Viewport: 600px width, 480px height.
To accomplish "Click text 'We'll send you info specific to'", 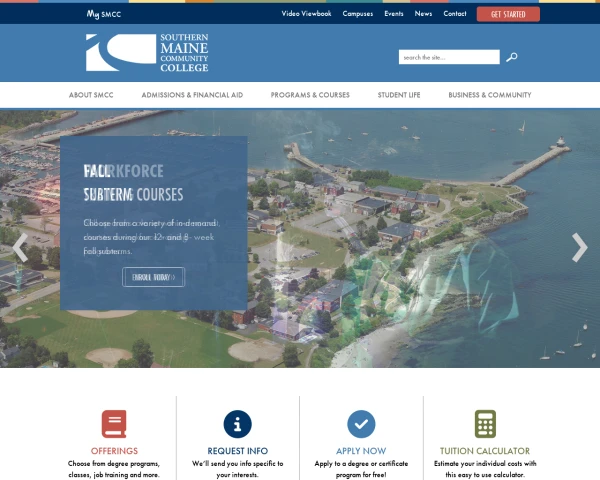I will click(x=238, y=464).
